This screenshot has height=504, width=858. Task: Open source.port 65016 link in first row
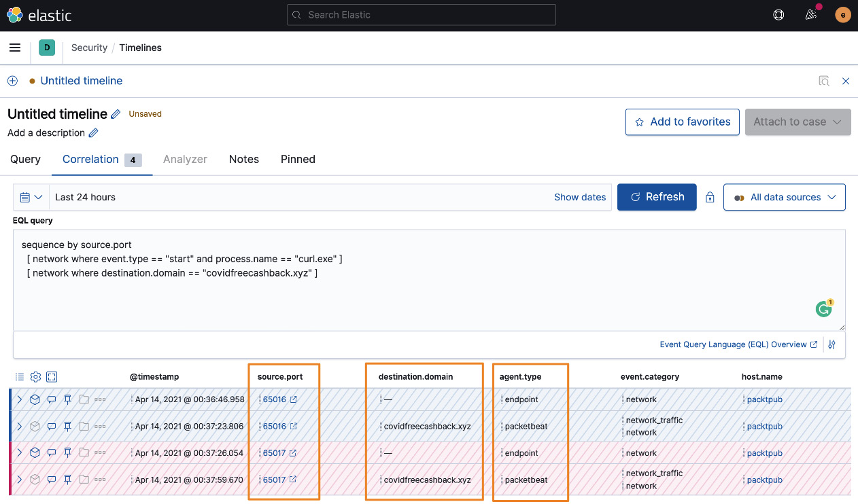[279, 399]
